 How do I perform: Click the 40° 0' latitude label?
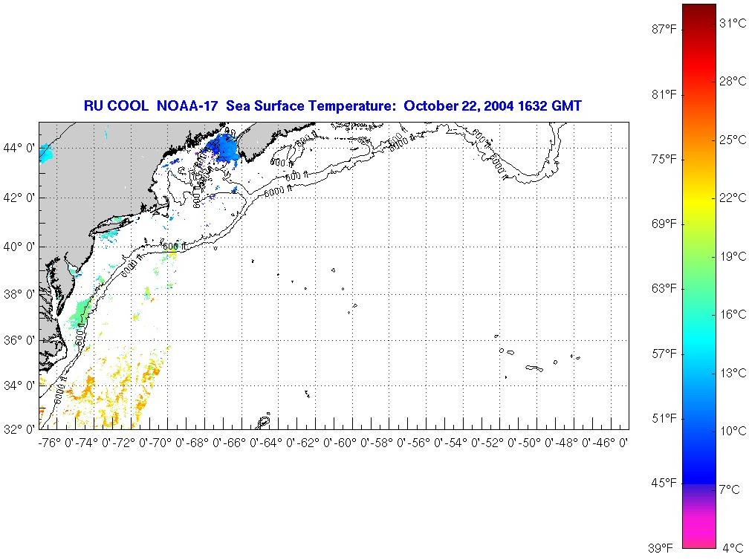[x=19, y=247]
